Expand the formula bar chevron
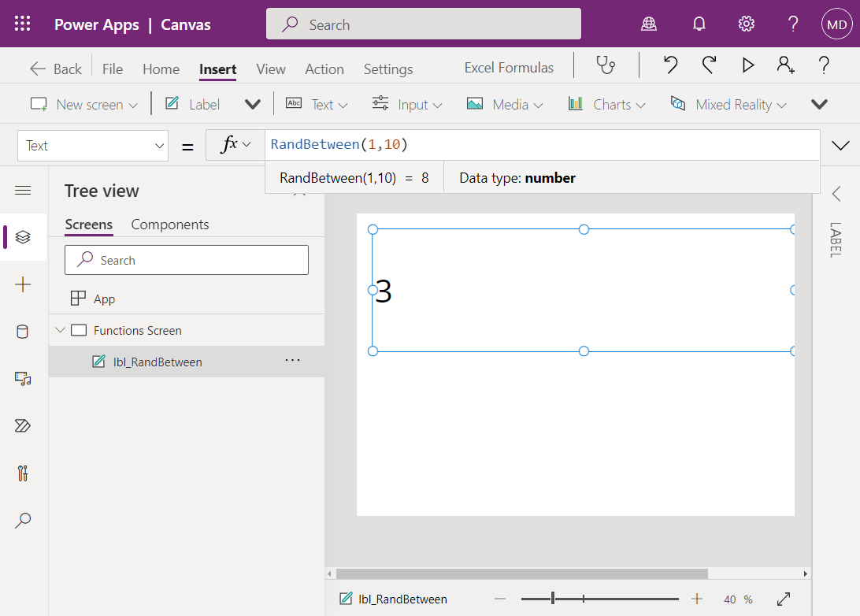Viewport: 860px width, 616px height. tap(840, 146)
